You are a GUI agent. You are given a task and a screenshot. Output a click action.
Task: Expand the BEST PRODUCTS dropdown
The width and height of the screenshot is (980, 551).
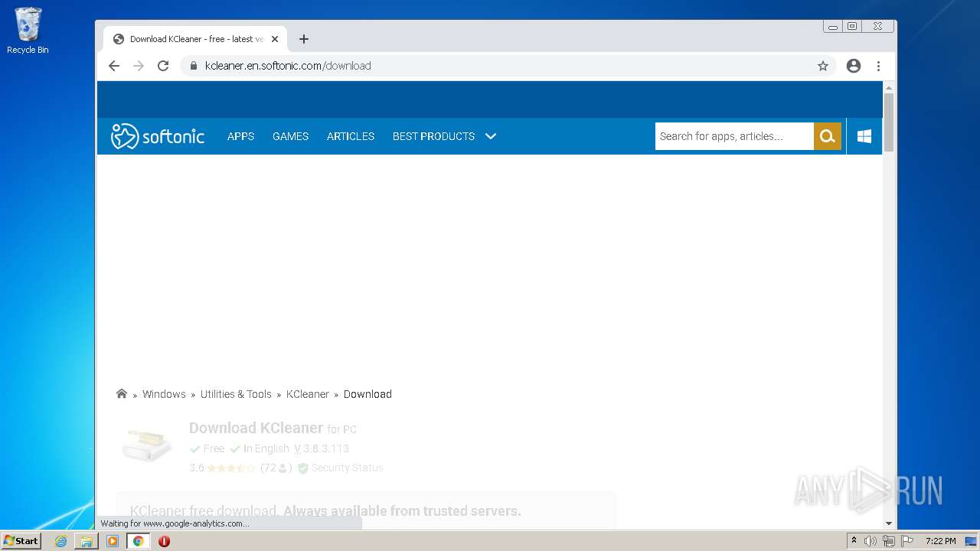[x=444, y=136]
